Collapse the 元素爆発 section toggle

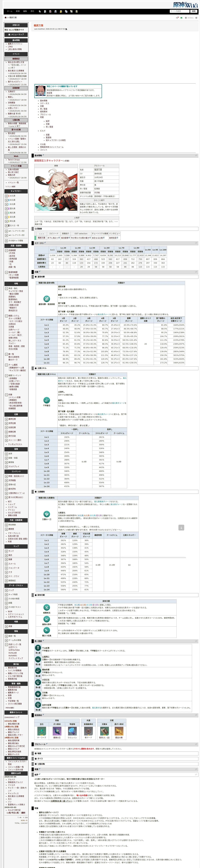click(x=36, y=492)
